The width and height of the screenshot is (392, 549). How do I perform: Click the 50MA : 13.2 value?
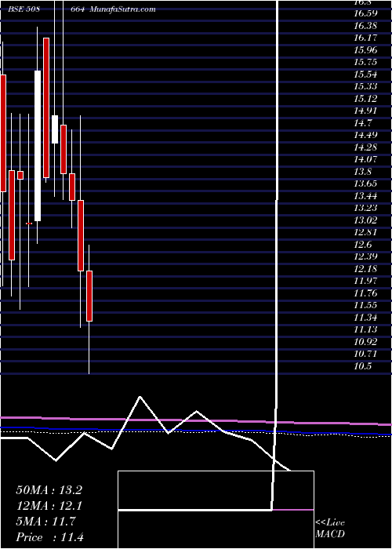coord(49,490)
